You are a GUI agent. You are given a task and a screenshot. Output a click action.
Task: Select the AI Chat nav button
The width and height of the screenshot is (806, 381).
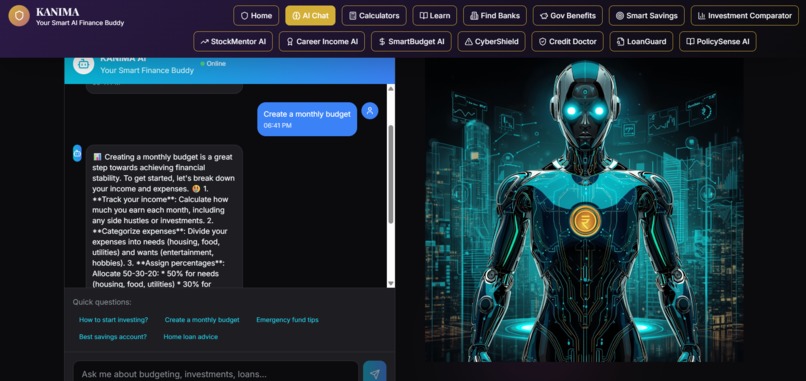pos(310,15)
